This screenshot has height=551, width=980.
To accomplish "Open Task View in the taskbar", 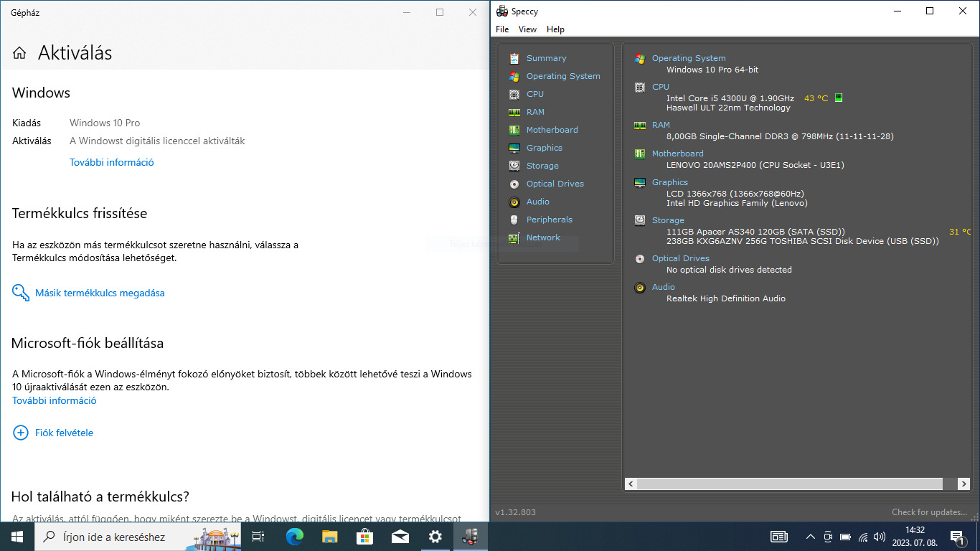I will 258,536.
